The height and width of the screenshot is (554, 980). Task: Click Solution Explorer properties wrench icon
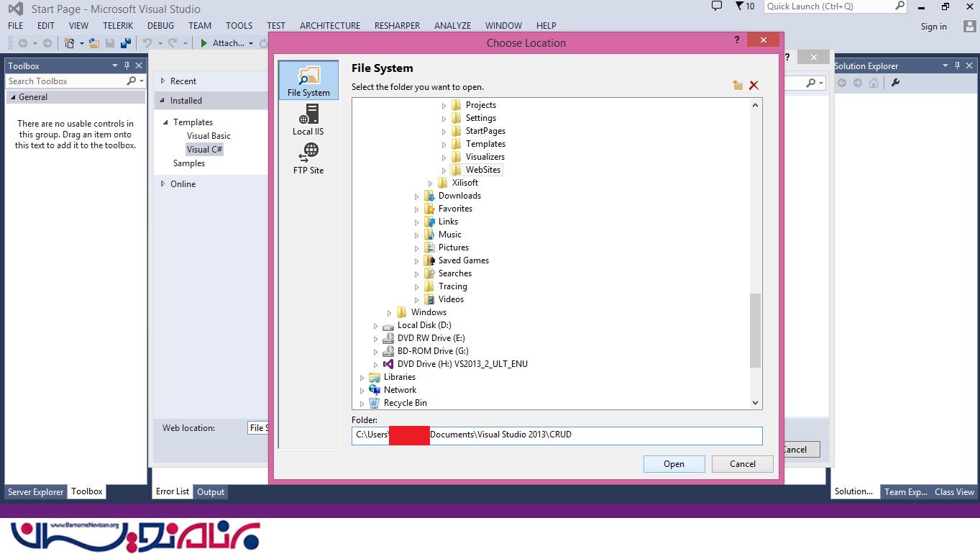[x=895, y=83]
